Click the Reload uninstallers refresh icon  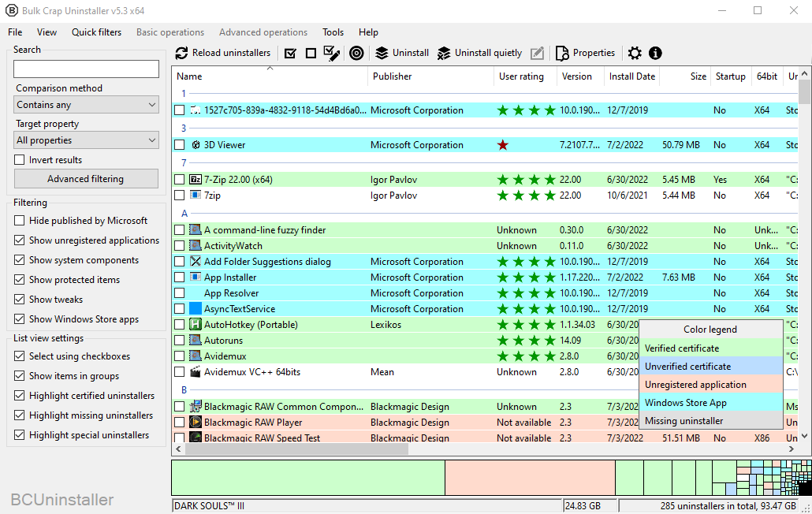182,53
